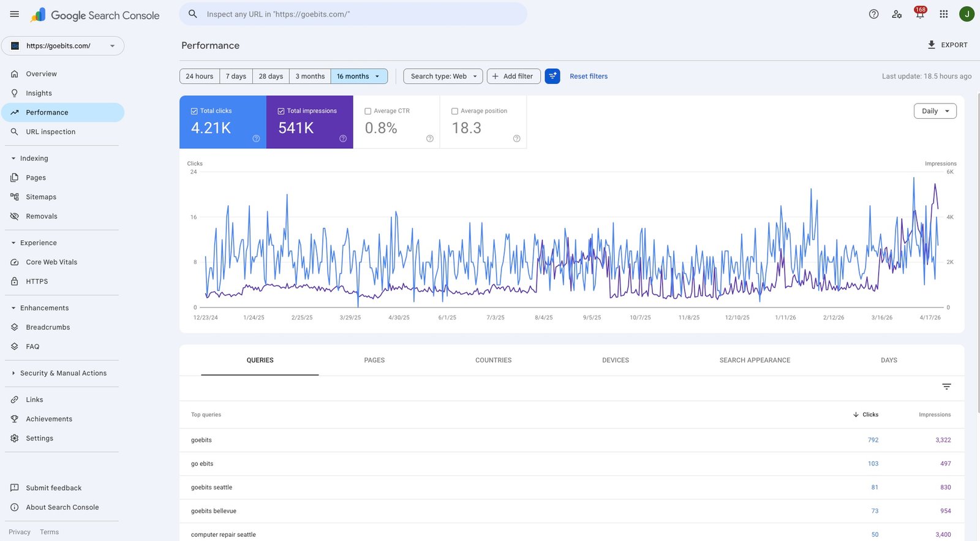Select the 24 hours date range

click(200, 76)
